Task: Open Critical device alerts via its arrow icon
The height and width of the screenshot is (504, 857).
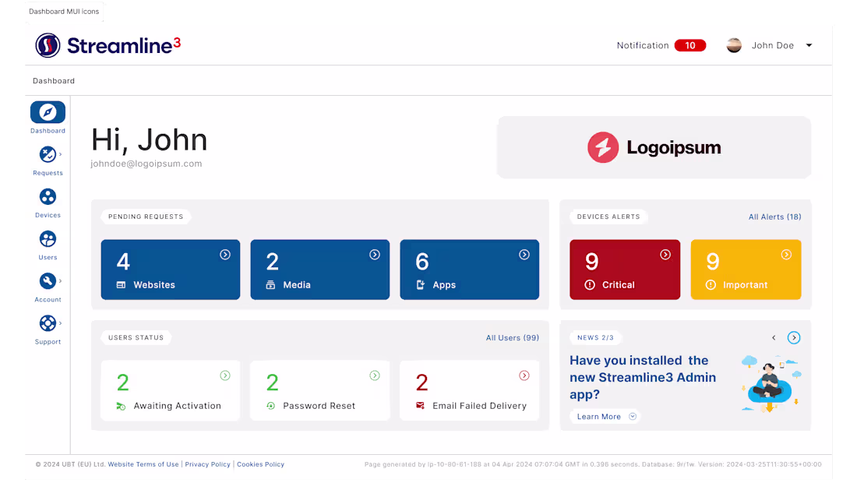Action: pos(665,254)
